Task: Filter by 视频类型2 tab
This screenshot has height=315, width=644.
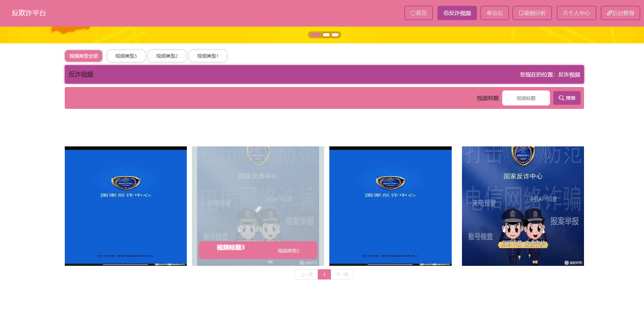Action: click(x=167, y=56)
